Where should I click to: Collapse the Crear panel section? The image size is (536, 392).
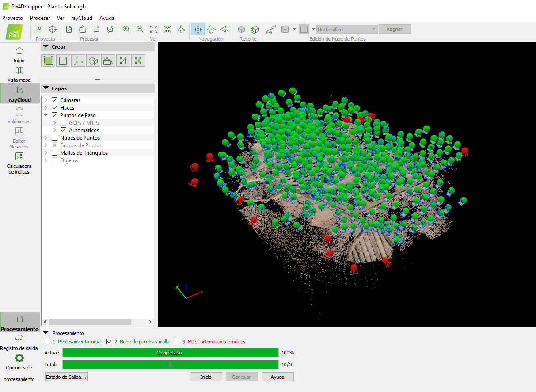pyautogui.click(x=46, y=46)
